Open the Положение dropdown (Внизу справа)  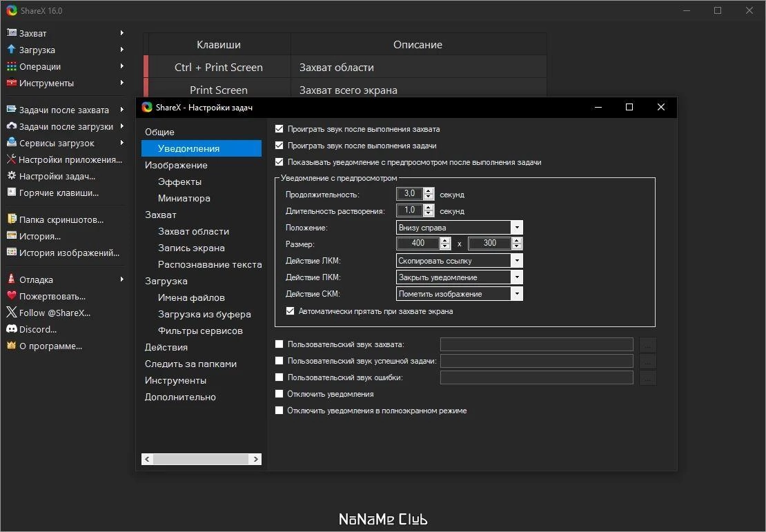(x=459, y=228)
